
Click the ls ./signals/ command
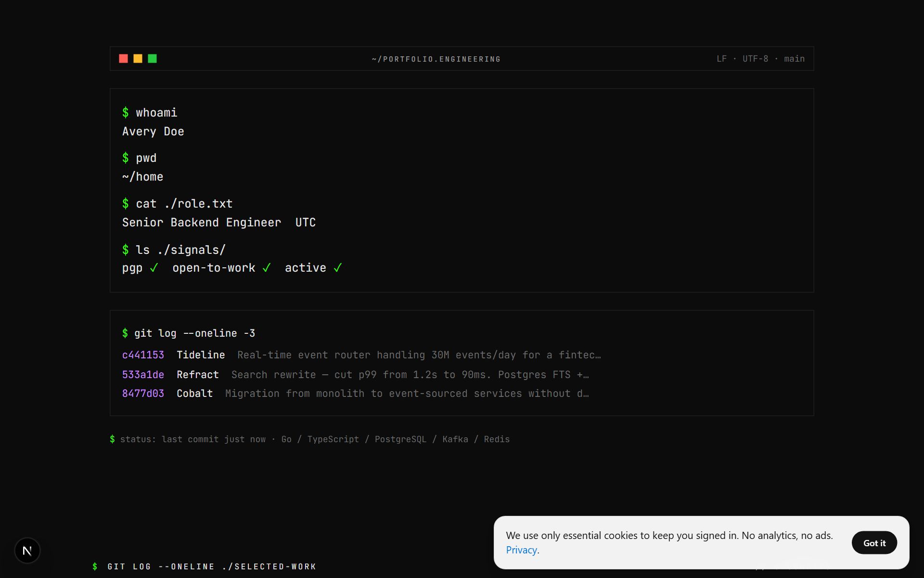(174, 250)
